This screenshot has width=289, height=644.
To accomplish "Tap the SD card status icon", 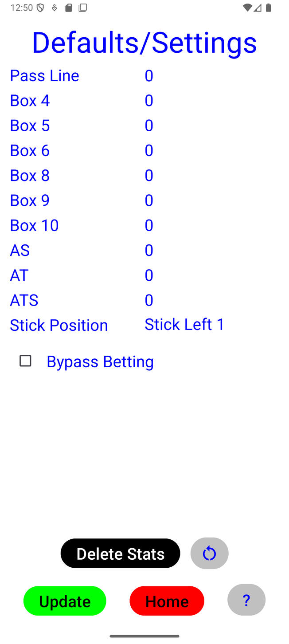I will coord(69,8).
